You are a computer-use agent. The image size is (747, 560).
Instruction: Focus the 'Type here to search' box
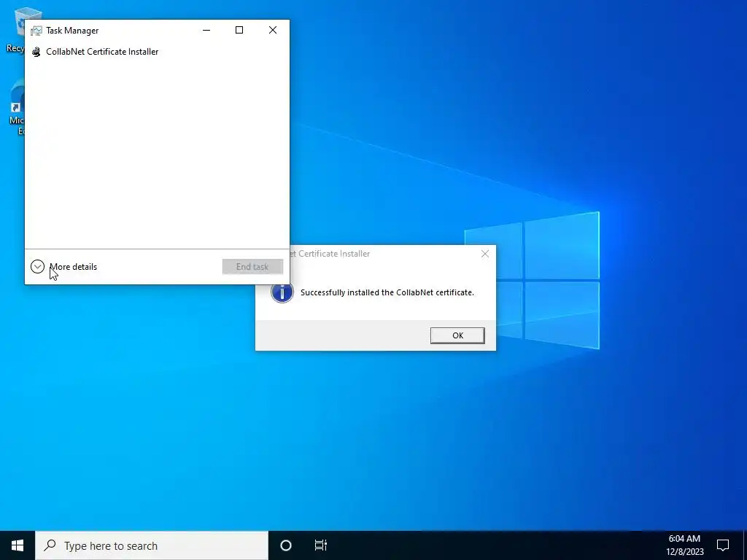point(152,545)
